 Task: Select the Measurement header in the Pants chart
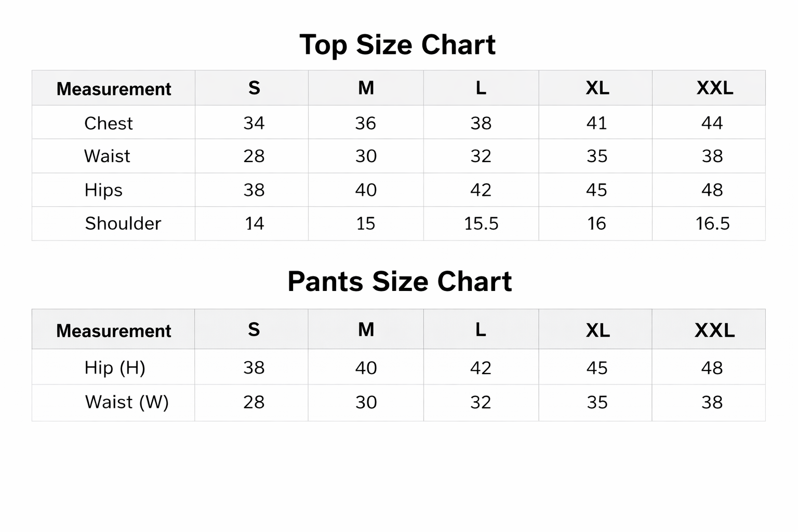click(114, 330)
